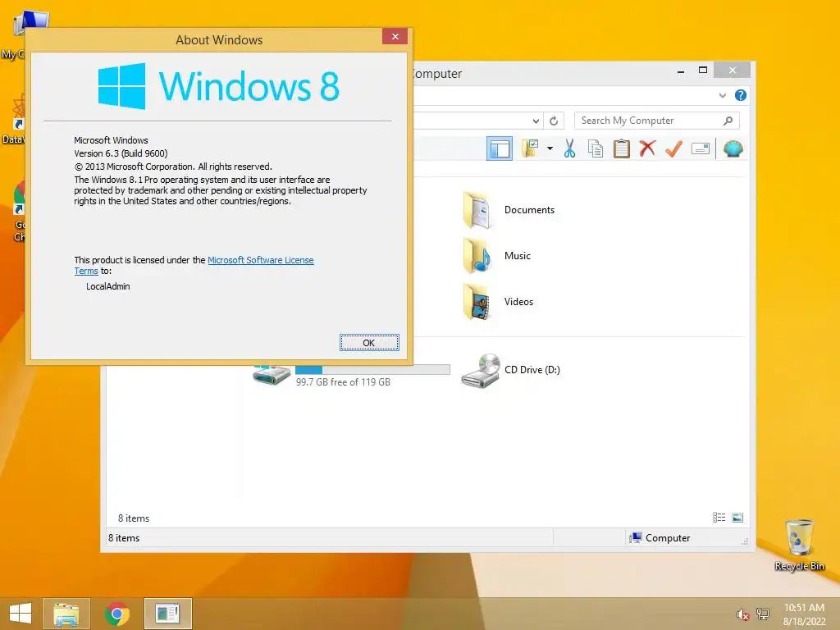Switch to details view icon in Explorer
The width and height of the screenshot is (840, 630).
719,518
